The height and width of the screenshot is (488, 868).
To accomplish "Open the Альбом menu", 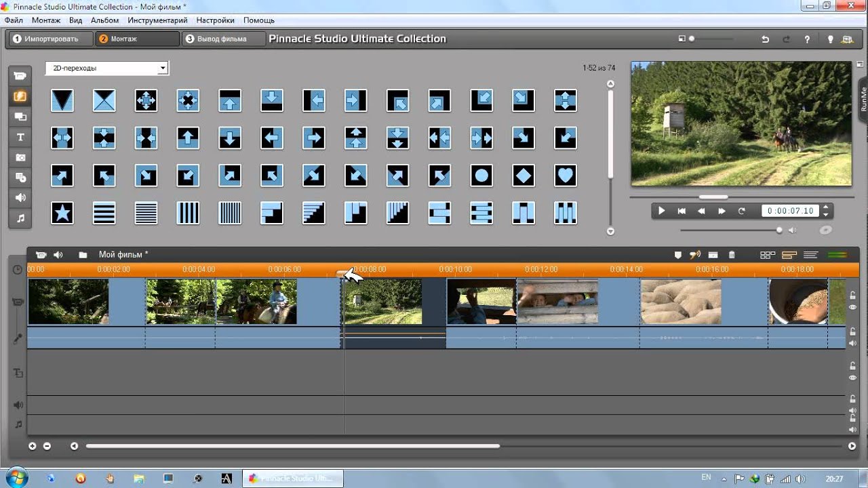I will coord(104,20).
